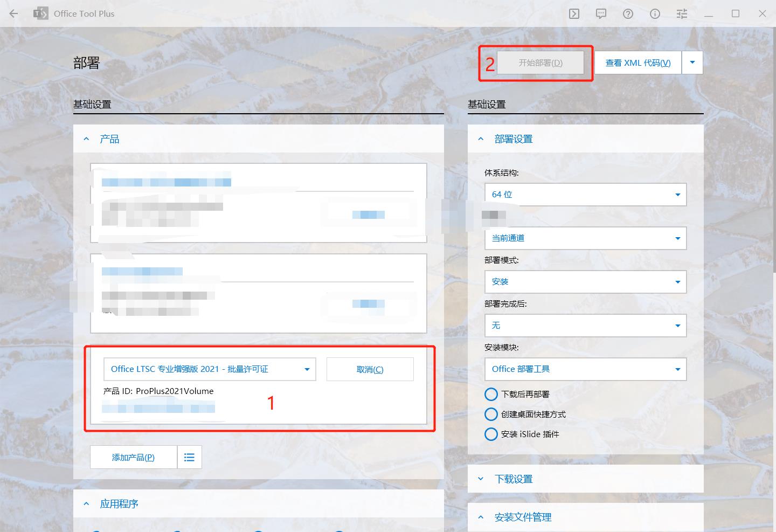Open the 安装模块 dropdown showing Office 部署工具

[585, 369]
